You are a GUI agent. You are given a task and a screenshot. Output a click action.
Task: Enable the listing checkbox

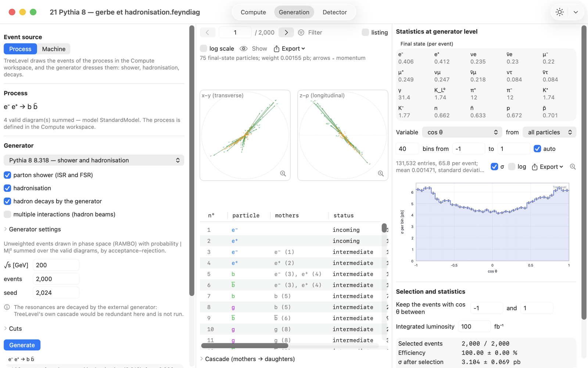tap(365, 32)
